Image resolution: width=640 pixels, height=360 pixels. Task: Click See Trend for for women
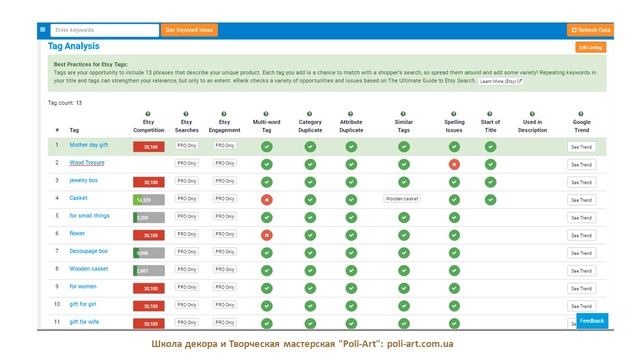[x=581, y=289]
